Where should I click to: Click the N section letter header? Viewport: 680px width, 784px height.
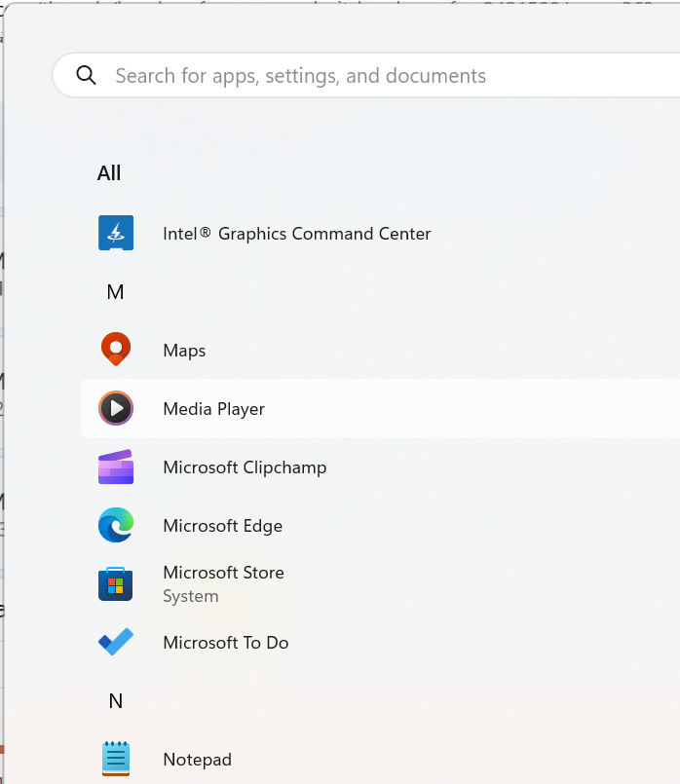coord(115,700)
